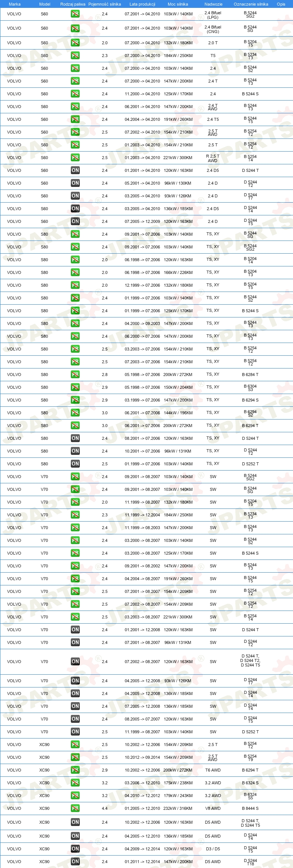Click petrol icon for S80 B 5204 T4
The width and height of the screenshot is (293, 868).
click(75, 260)
